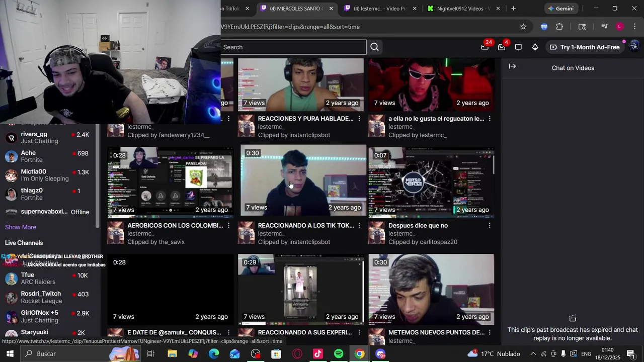This screenshot has width=644, height=362.
Task: Click clipper name carlitospaz20
Action: (438, 242)
